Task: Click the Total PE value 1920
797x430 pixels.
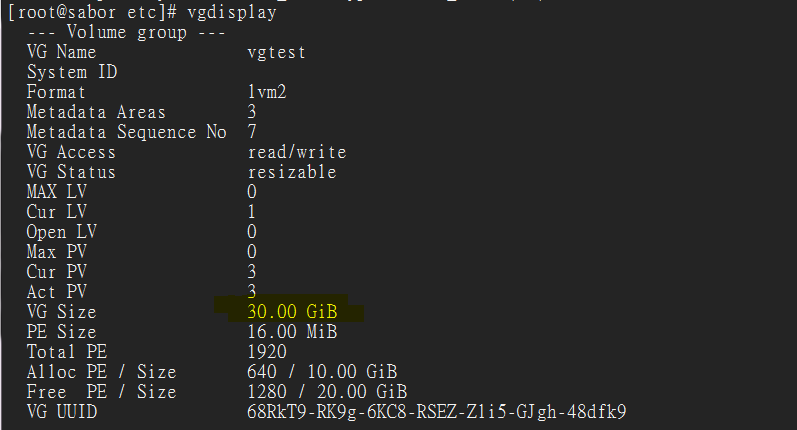Action: tap(267, 352)
